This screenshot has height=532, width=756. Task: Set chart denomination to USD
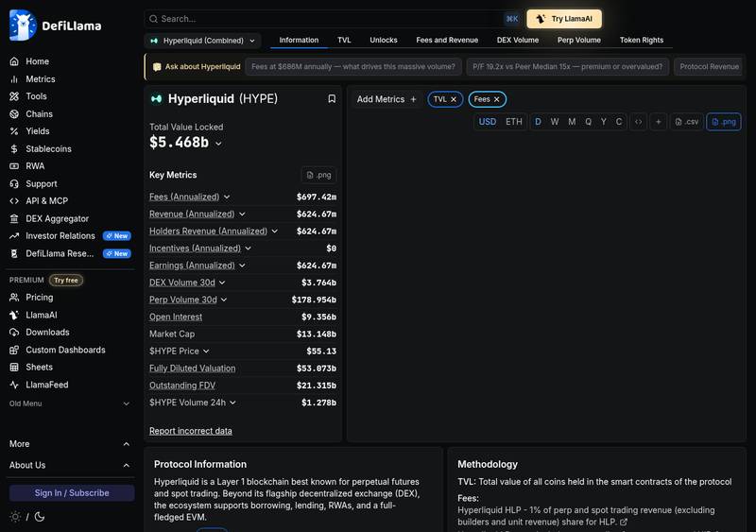(x=487, y=122)
